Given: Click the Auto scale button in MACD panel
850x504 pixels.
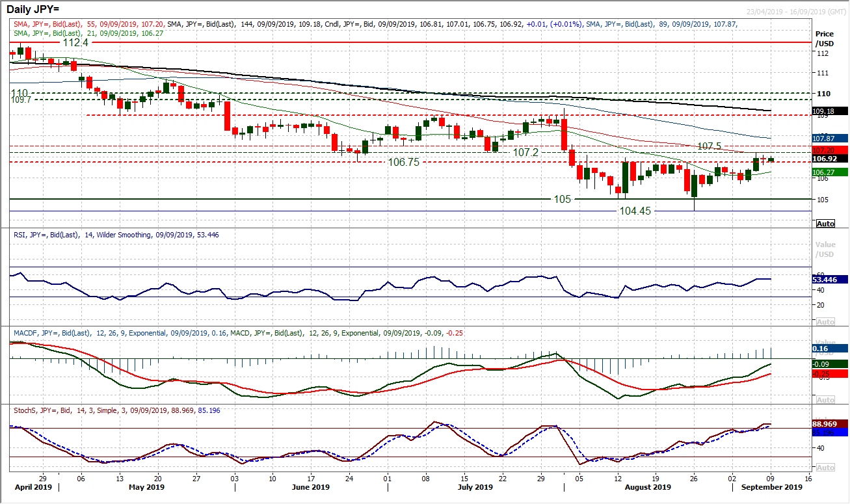Looking at the screenshot, I should (825, 399).
